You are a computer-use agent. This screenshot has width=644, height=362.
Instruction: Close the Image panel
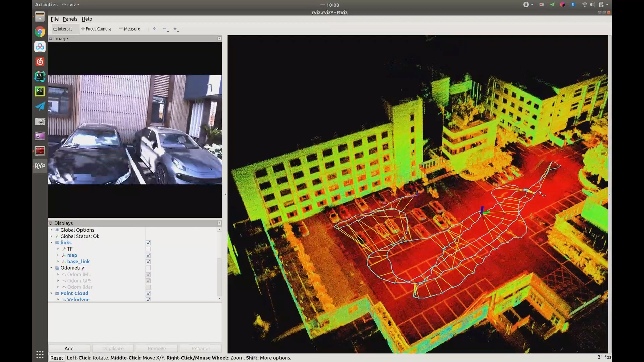pos(219,38)
